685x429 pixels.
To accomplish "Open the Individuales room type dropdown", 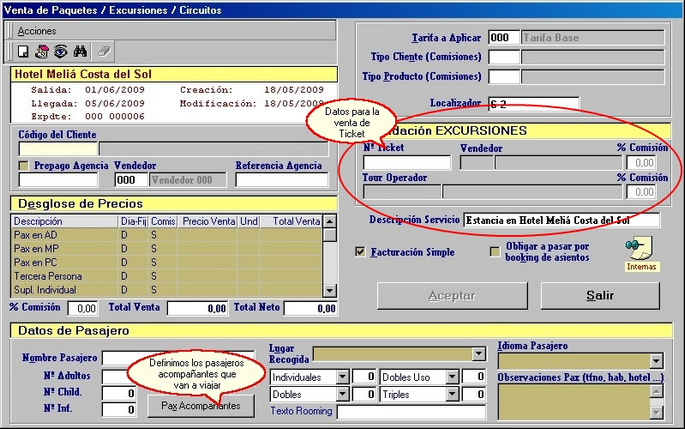I will (x=343, y=377).
